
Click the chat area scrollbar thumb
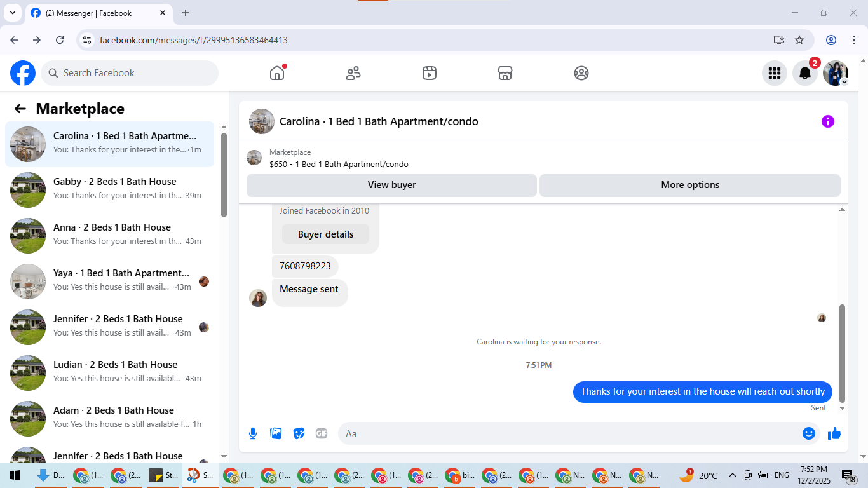pos(843,353)
